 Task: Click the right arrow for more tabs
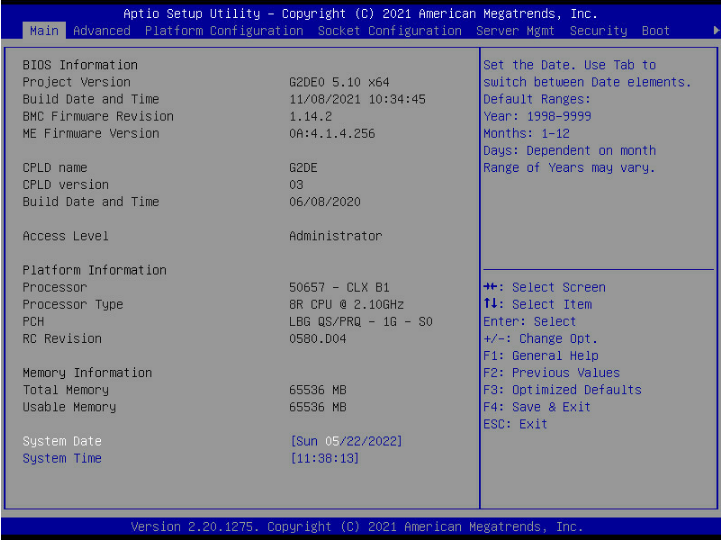pyautogui.click(x=715, y=31)
